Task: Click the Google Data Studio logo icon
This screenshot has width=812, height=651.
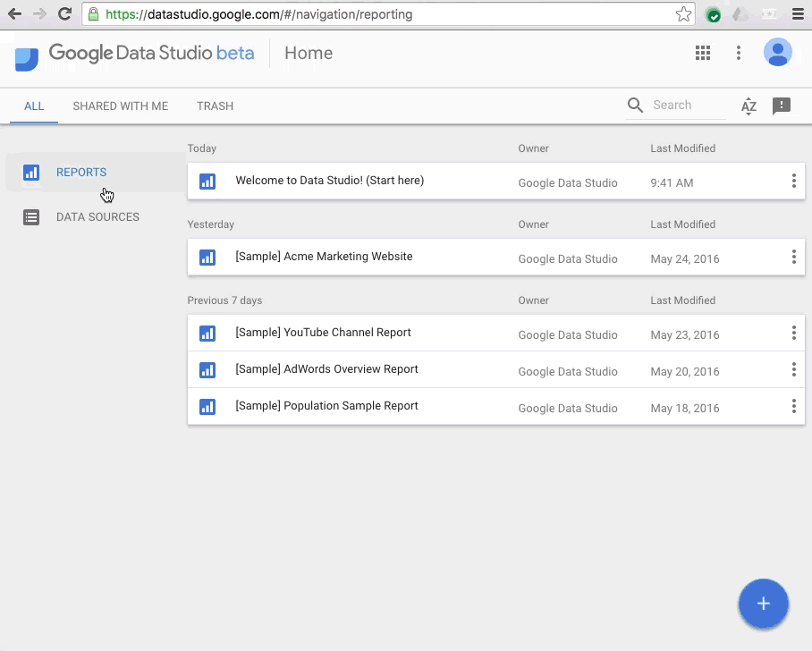Action: [27, 58]
